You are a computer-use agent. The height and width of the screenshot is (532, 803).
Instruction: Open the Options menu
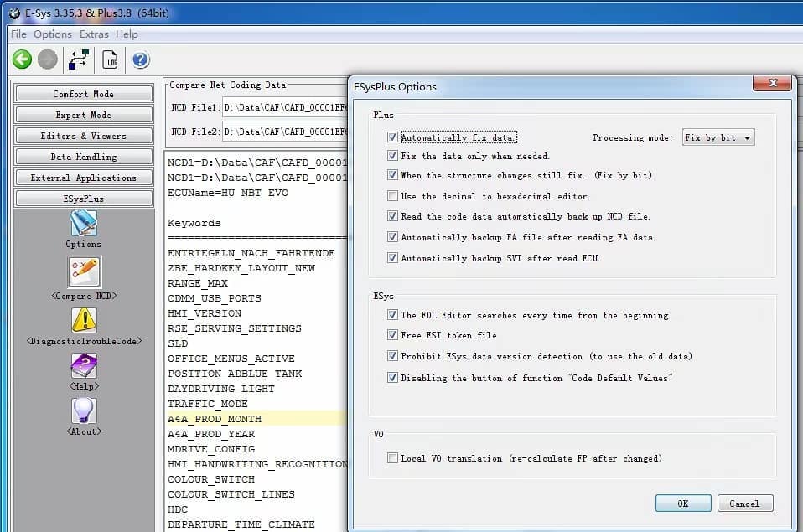53,34
